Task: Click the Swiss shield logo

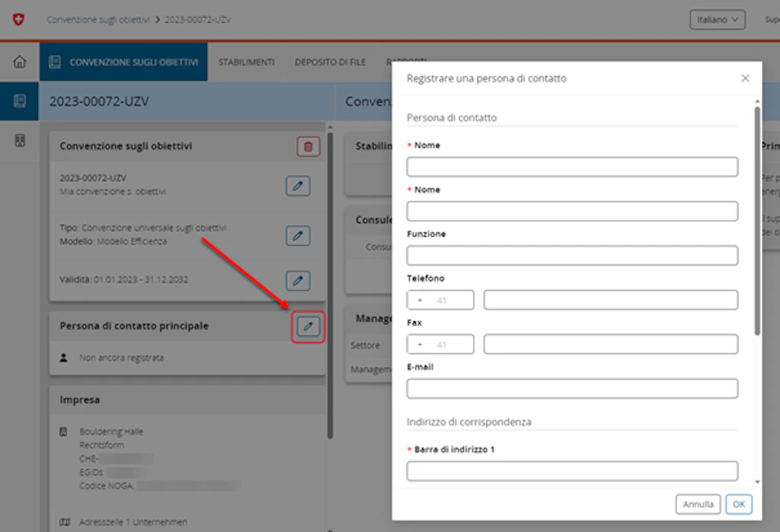Action: pos(18,19)
